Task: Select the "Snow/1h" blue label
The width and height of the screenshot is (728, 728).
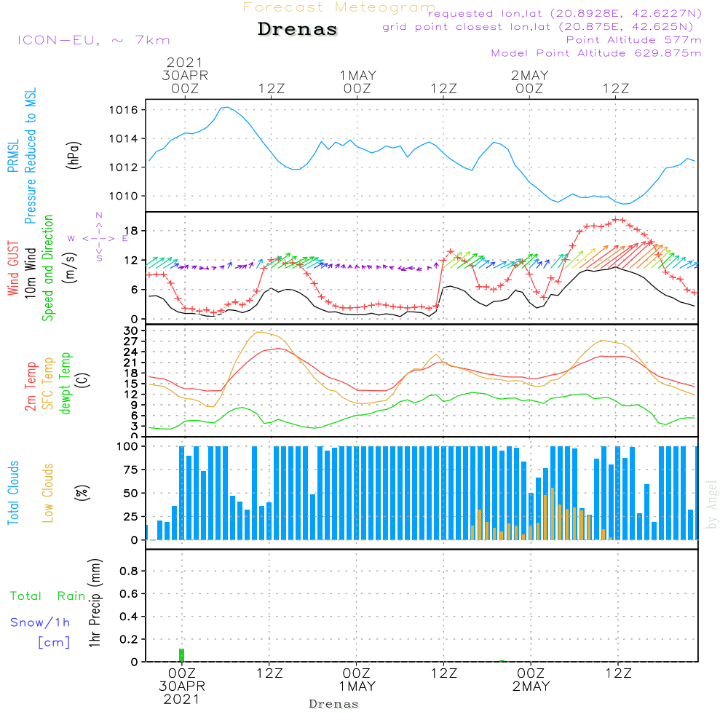Action: [40, 622]
